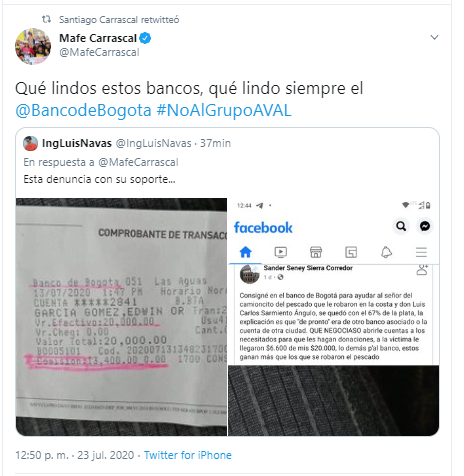
Task: Click the Facebook search magnifier icon
Action: [x=401, y=226]
